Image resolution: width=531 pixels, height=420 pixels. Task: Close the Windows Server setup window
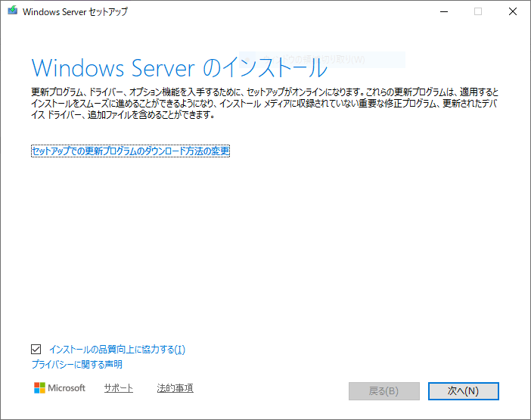point(513,12)
